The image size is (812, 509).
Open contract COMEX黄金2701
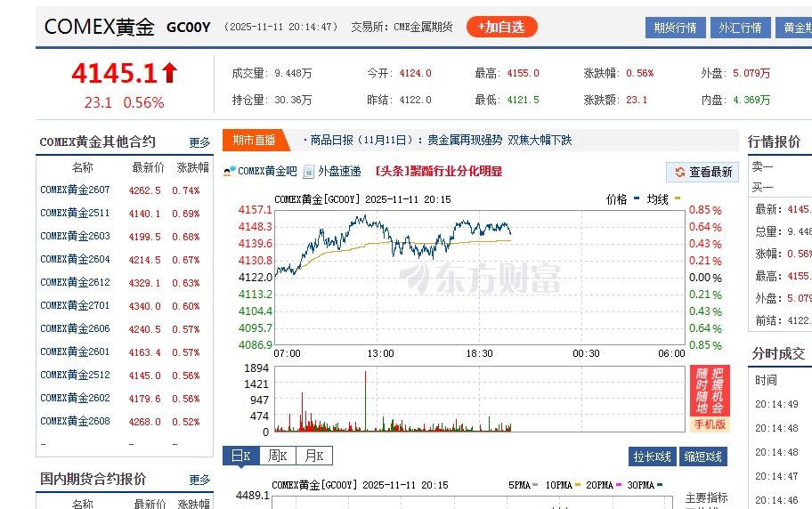tap(75, 305)
